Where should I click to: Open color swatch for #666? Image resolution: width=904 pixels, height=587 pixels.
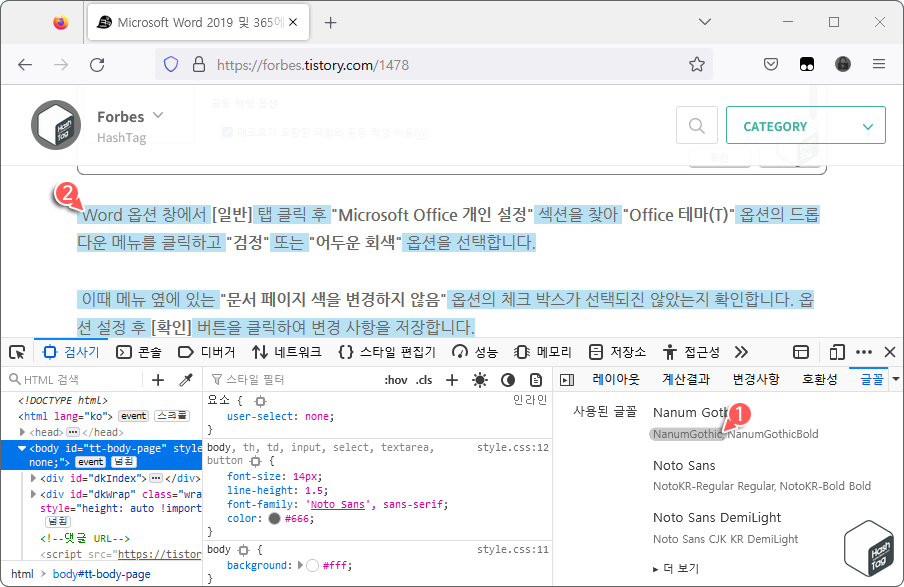coord(274,518)
